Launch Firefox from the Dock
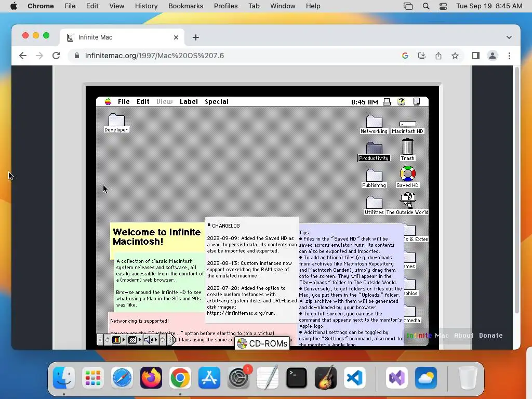Screen dimensions: 532x399 (151, 377)
